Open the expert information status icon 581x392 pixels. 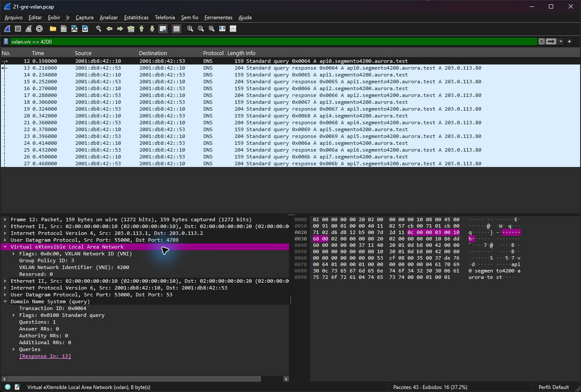click(x=8, y=387)
